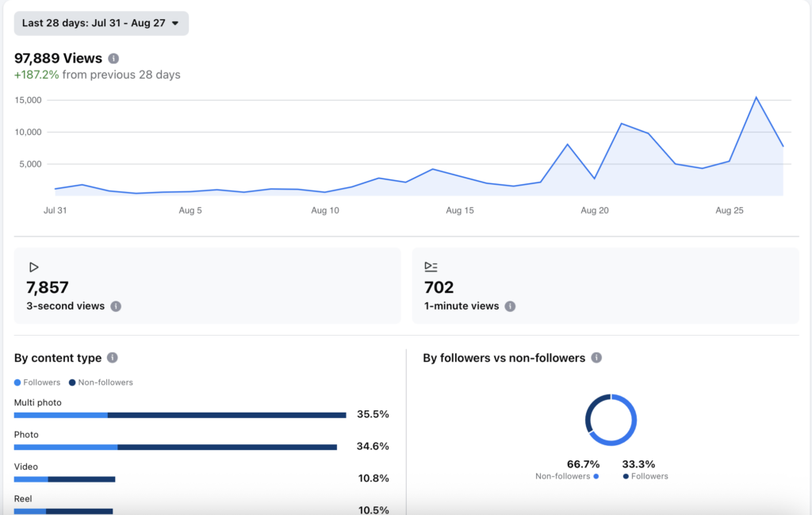Click the By content type info icon
This screenshot has width=812, height=515.
113,358
